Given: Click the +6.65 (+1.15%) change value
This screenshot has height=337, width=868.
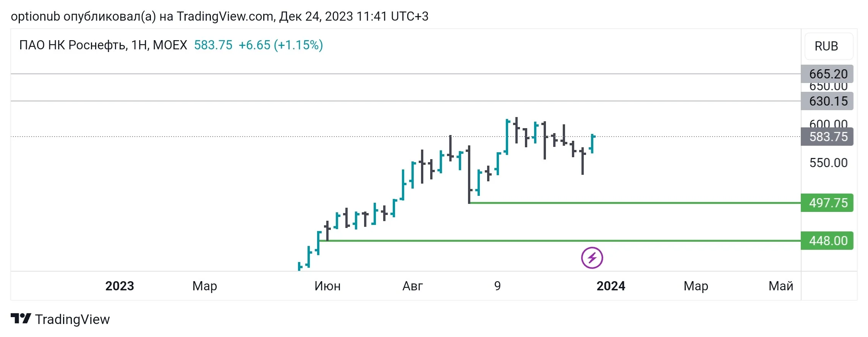Looking at the screenshot, I should (281, 45).
